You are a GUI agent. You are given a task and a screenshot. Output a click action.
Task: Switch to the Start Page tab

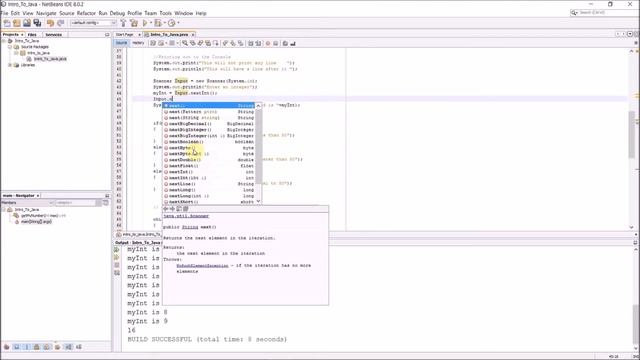click(x=125, y=35)
